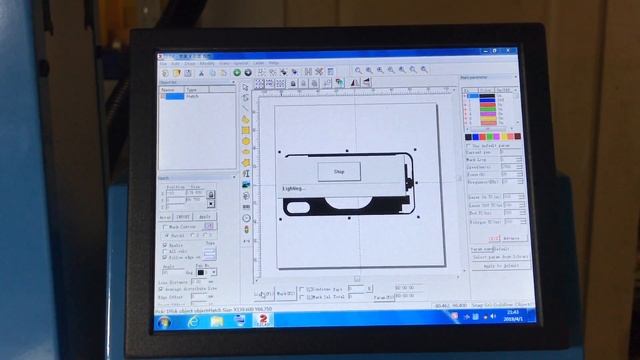Open the Modify menu
The height and width of the screenshot is (360, 640).
(207, 64)
